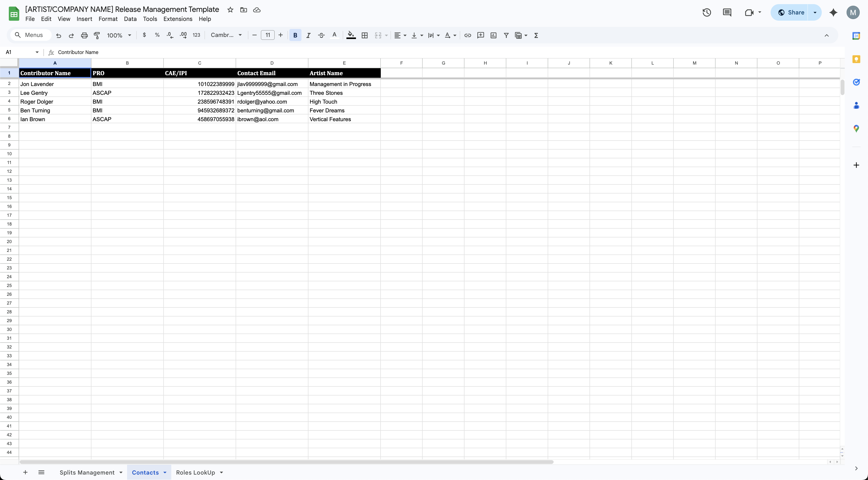Click the add sheet plus button
Screen dimensions: 868x480
click(x=25, y=473)
